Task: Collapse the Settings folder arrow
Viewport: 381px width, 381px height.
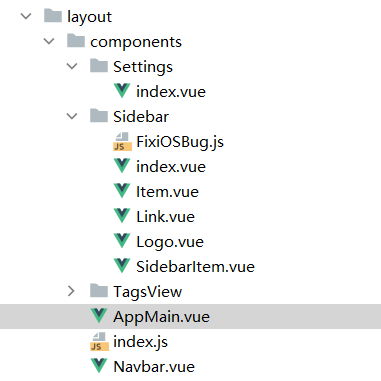Action: coord(72,66)
